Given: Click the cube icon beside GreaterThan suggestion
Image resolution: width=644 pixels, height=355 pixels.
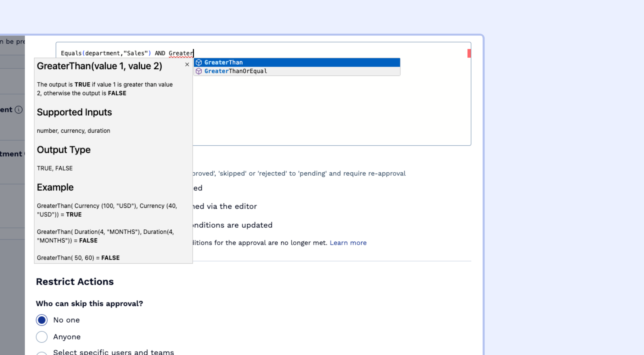Looking at the screenshot, I should [199, 62].
